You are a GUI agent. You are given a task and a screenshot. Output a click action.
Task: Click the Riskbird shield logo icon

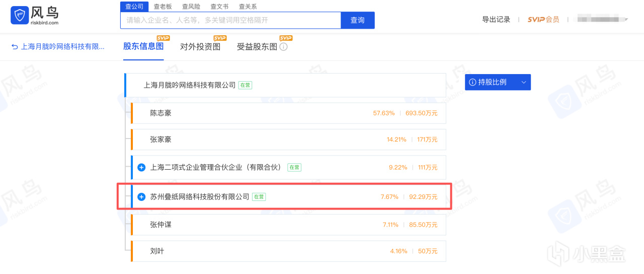(20, 16)
